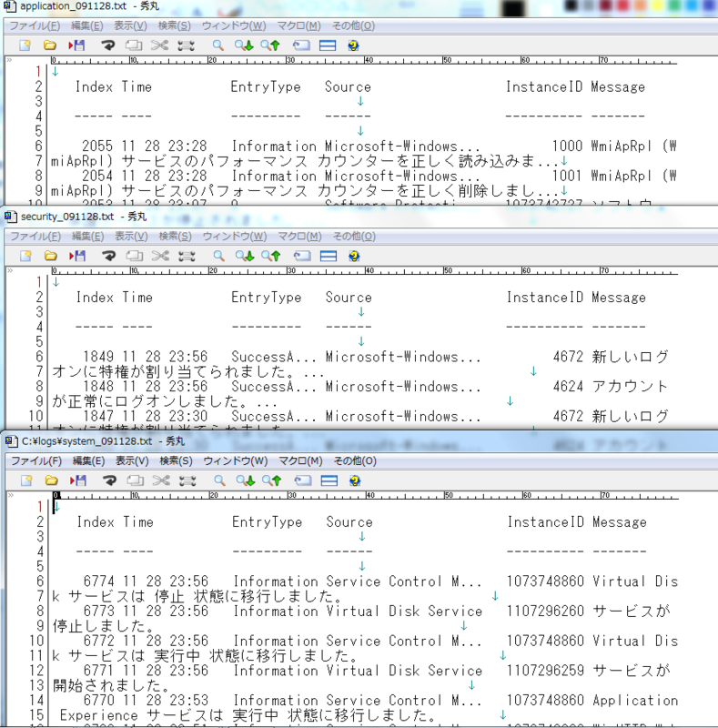Click Cut scissors icon in application_091128.txt window

[x=159, y=45]
